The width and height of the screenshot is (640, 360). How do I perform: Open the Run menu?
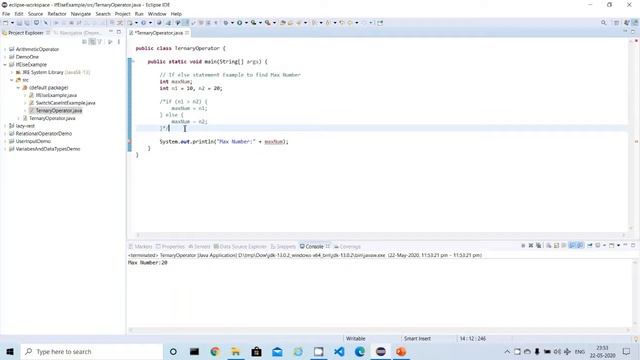139,14
